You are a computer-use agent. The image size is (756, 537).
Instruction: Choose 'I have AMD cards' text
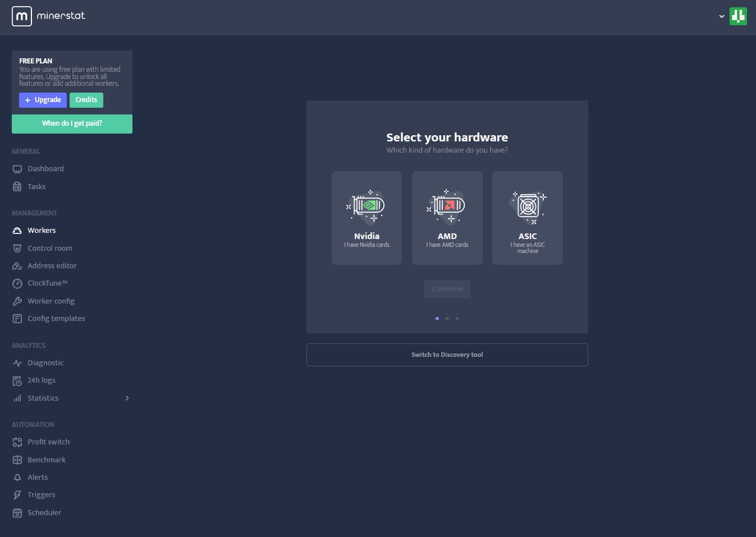[x=447, y=245]
